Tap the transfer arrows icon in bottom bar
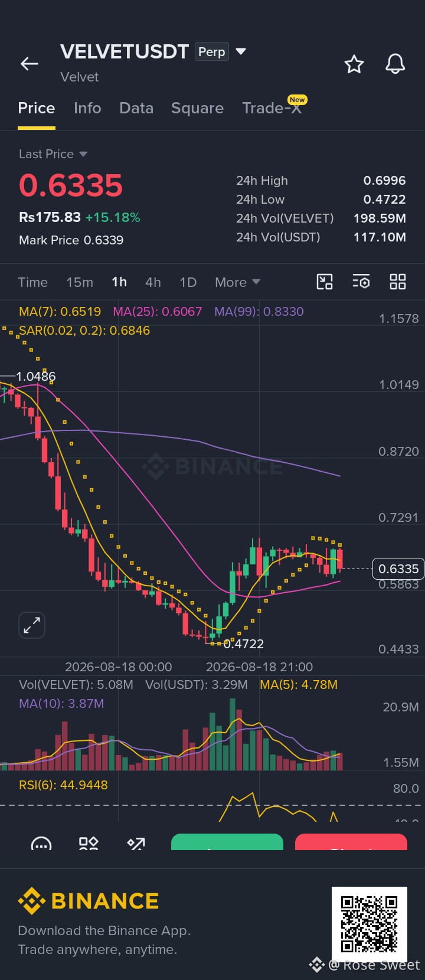 coord(136,843)
